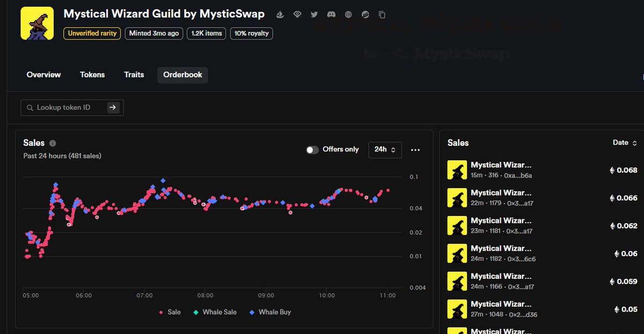Click the 27m · 1048 sale detail
Screen dimensions: 644x334
coord(503,315)
